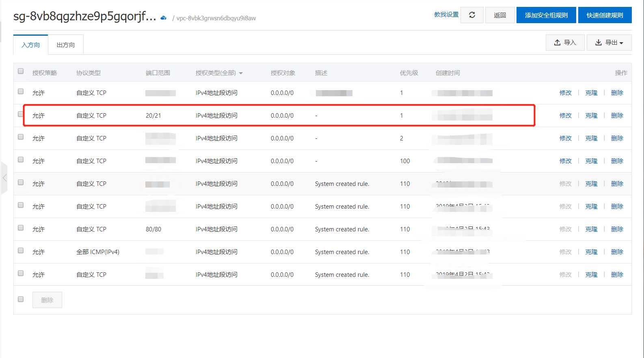Click the vpc-8vbk3grwsn6dbqyu9i8aw link
The height and width of the screenshot is (358, 644).
point(216,18)
